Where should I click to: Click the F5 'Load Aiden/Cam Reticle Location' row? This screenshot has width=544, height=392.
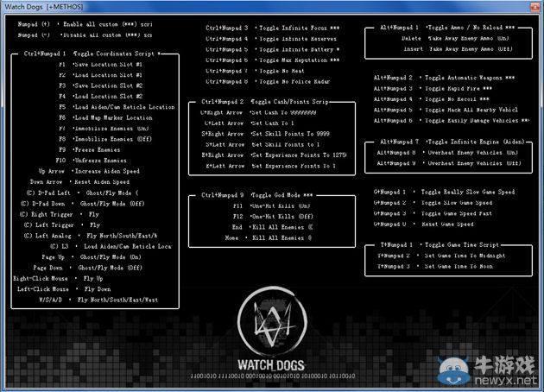tap(117, 107)
